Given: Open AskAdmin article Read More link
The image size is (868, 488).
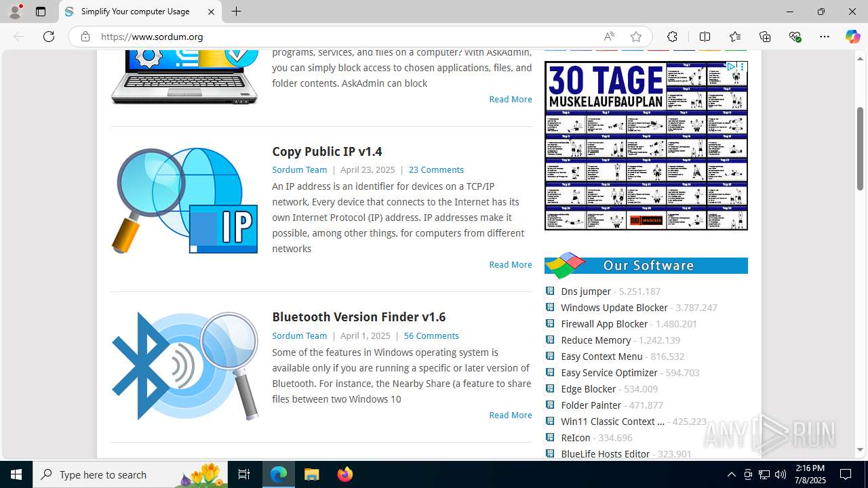Looking at the screenshot, I should [511, 99].
